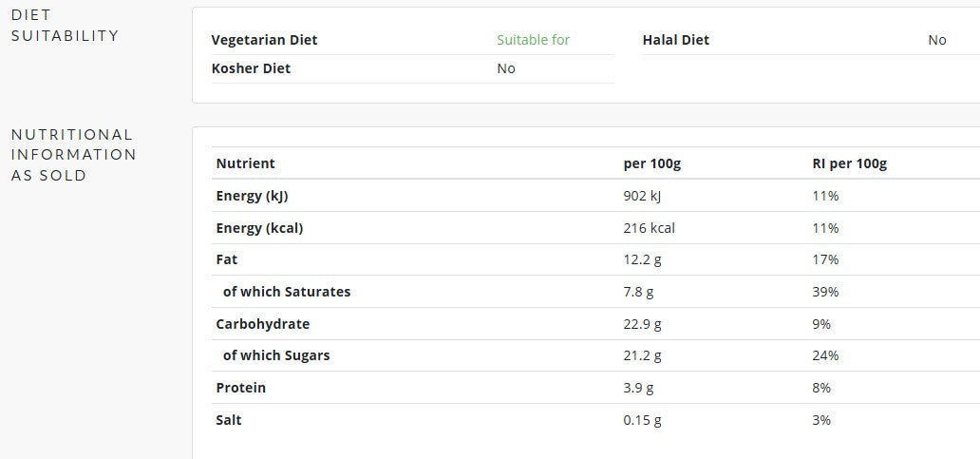The height and width of the screenshot is (459, 980).
Task: Select the Energy (kJ) row label
Action: point(252,196)
